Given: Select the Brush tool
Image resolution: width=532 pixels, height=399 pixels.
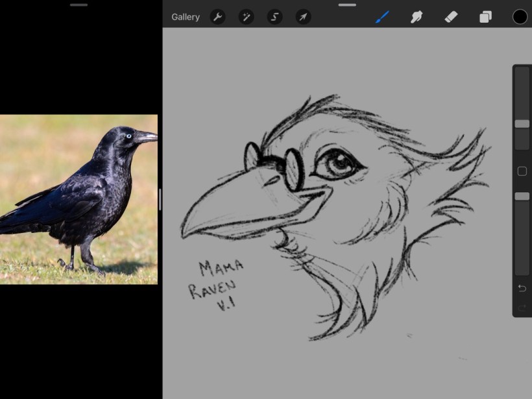Looking at the screenshot, I should tap(383, 17).
